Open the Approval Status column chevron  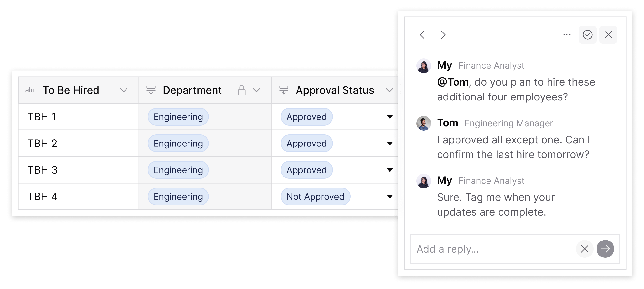tap(389, 90)
